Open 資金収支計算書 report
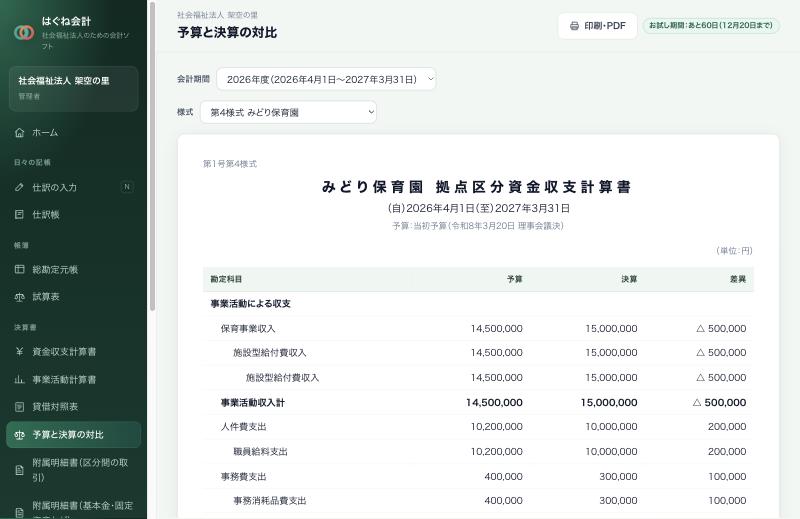Image resolution: width=800 pixels, height=519 pixels. tap(73, 352)
